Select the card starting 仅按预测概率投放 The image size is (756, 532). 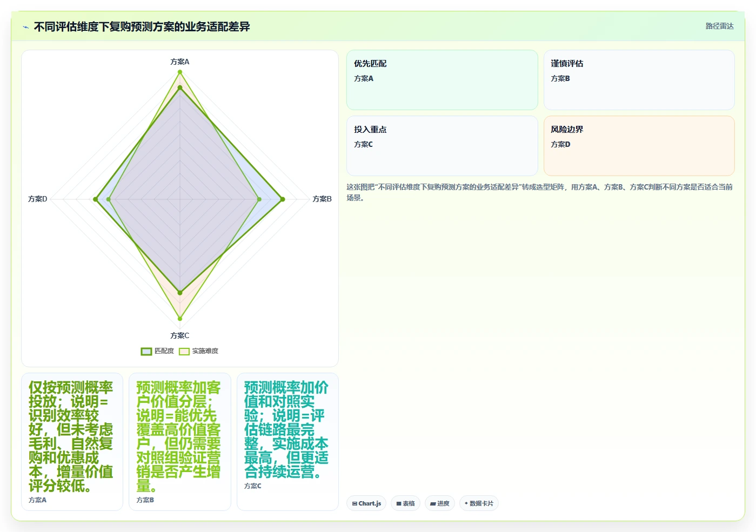pos(72,442)
